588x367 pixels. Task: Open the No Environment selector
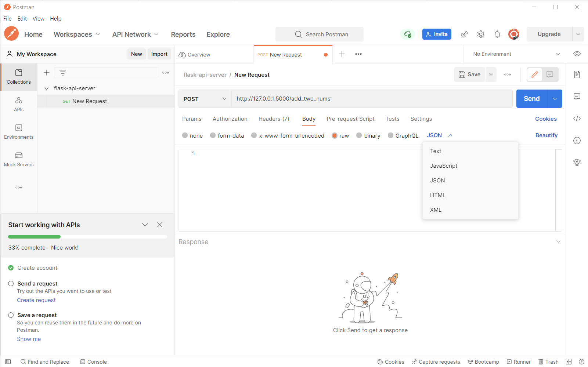point(516,54)
